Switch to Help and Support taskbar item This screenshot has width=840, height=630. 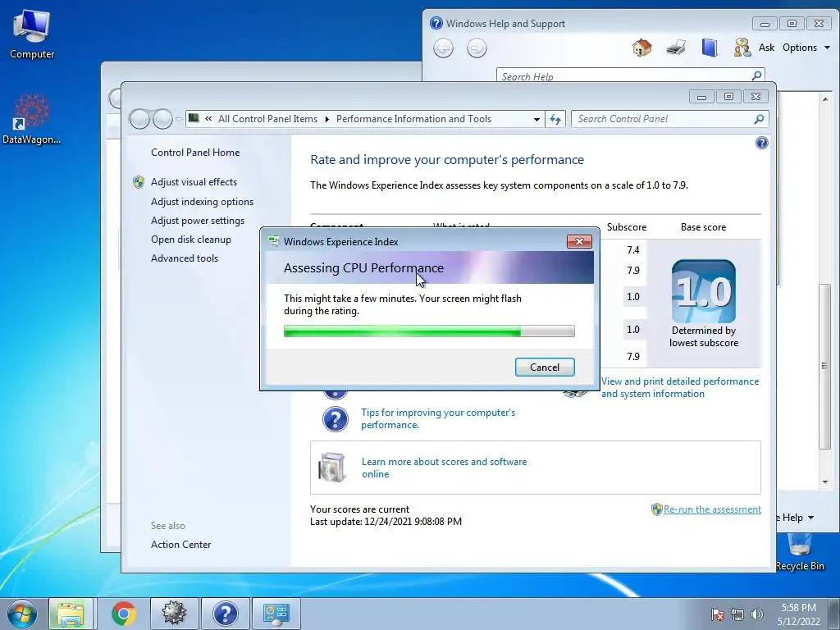point(225,614)
